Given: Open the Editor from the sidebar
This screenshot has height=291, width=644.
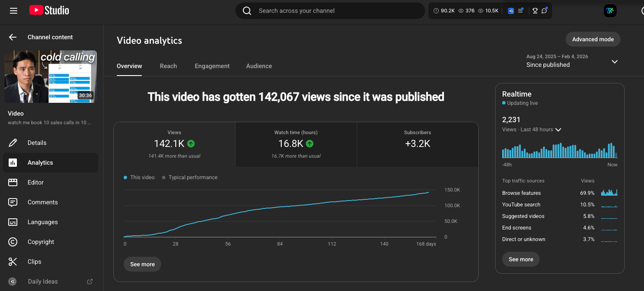Looking at the screenshot, I should click(x=13, y=182).
